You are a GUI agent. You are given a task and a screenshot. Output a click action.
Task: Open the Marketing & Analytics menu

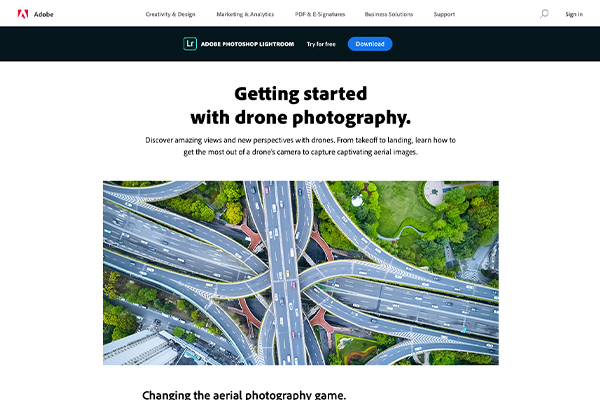pyautogui.click(x=245, y=14)
